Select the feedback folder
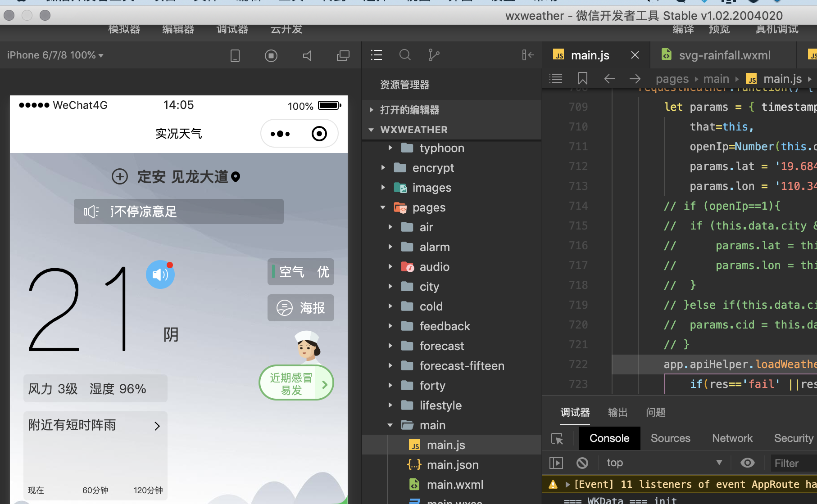The width and height of the screenshot is (817, 504). 452,326
